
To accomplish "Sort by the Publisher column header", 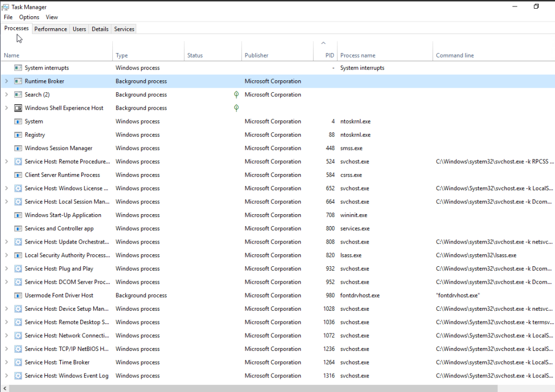I will click(256, 55).
